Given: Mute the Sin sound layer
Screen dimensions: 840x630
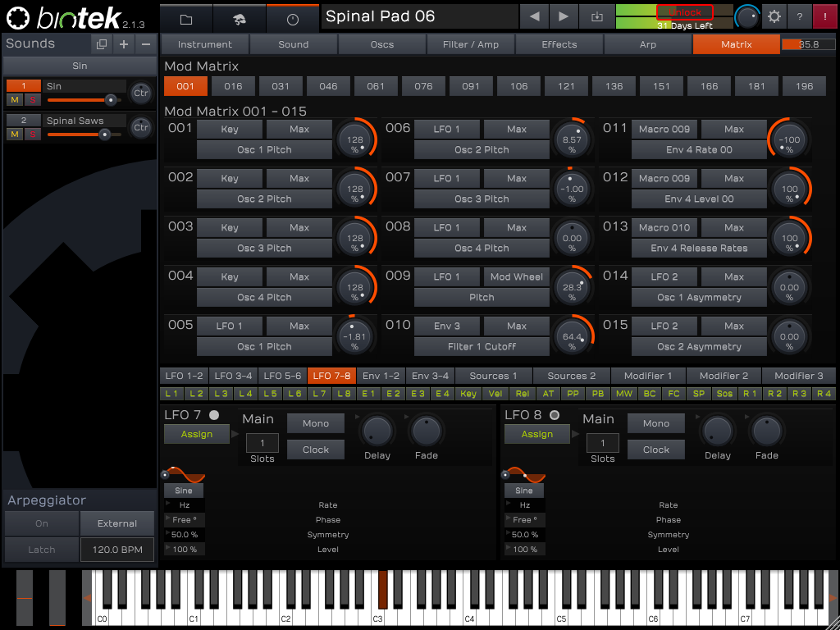Looking at the screenshot, I should pyautogui.click(x=15, y=100).
